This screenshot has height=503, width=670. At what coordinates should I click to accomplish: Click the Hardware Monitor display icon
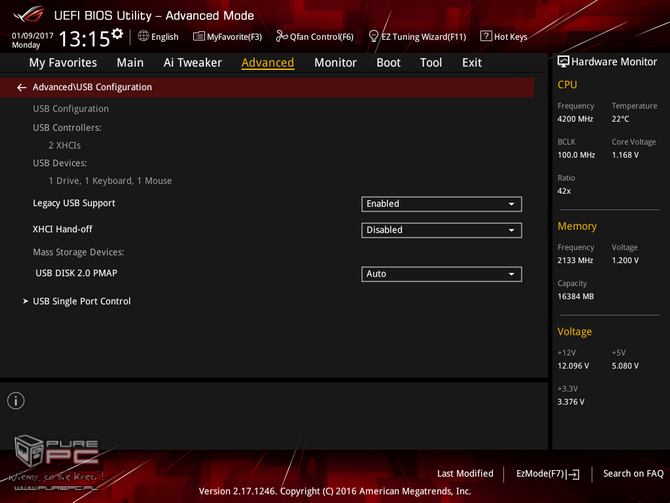tap(563, 62)
